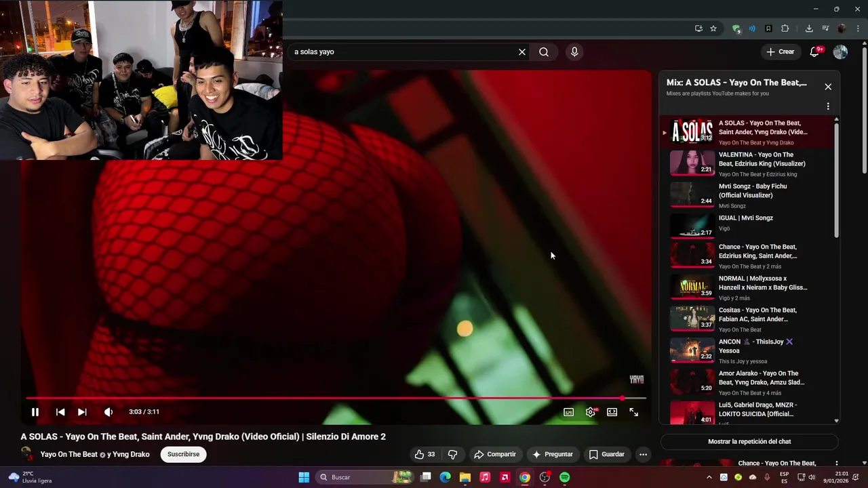Toggle subtitles in video player
Image resolution: width=868 pixels, height=488 pixels.
[569, 412]
